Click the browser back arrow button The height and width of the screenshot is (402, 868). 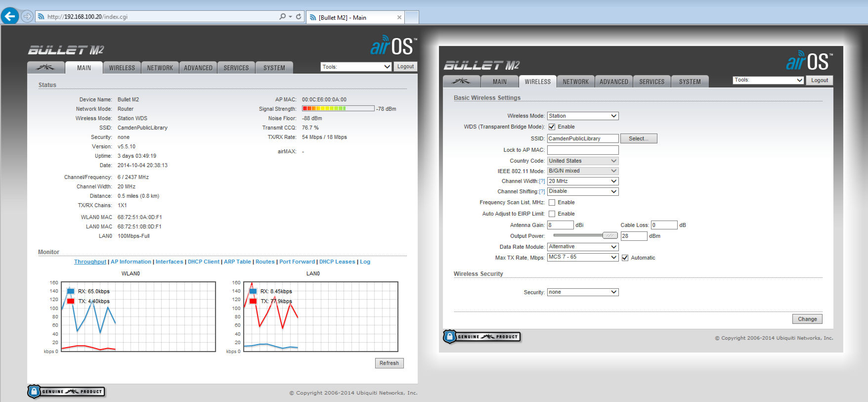(x=10, y=16)
